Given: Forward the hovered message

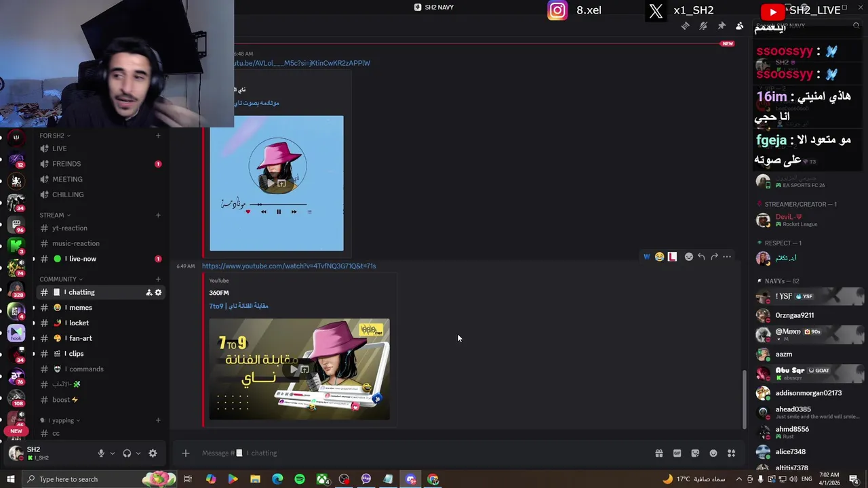Looking at the screenshot, I should 714,257.
